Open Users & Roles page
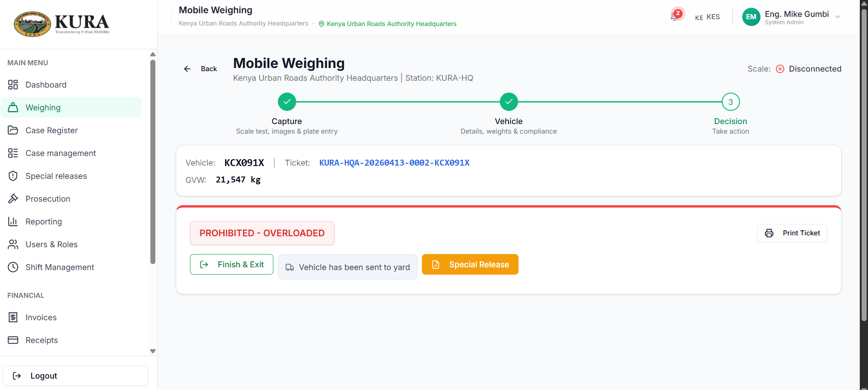Screen dimensions: 868x390 coord(71,244)
